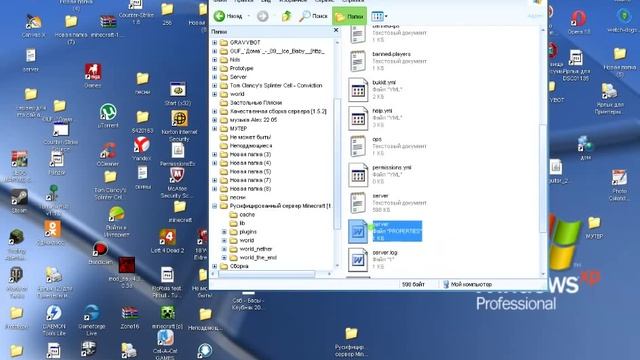Expand the Prototype folder node
Image resolution: width=640 pixels, height=360 pixels.
click(215, 68)
